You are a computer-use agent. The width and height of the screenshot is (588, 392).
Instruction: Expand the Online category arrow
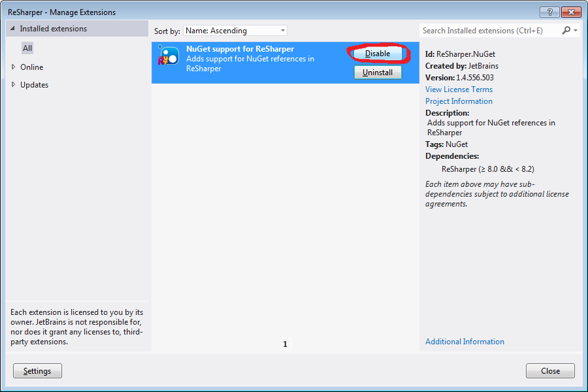click(14, 67)
